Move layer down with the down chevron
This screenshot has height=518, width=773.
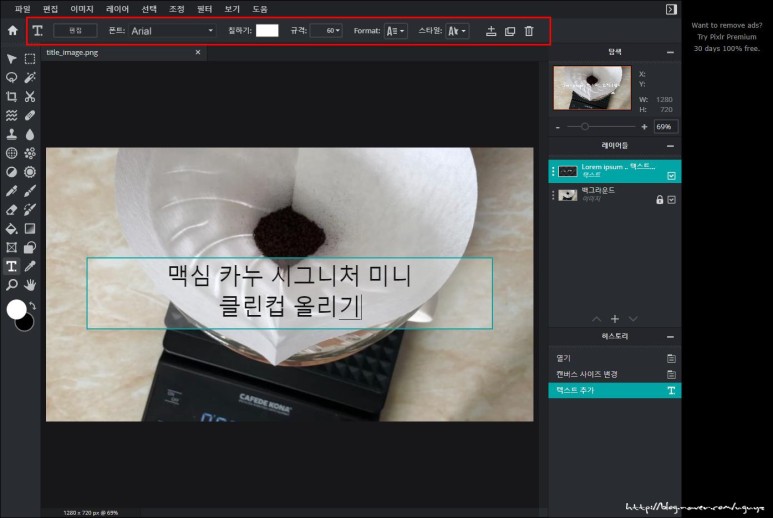(x=633, y=319)
